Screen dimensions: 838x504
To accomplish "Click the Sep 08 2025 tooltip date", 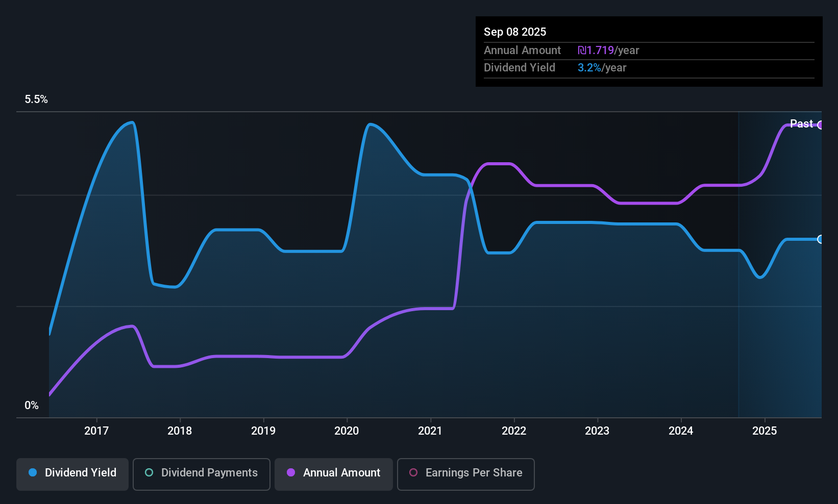I will [x=515, y=32].
